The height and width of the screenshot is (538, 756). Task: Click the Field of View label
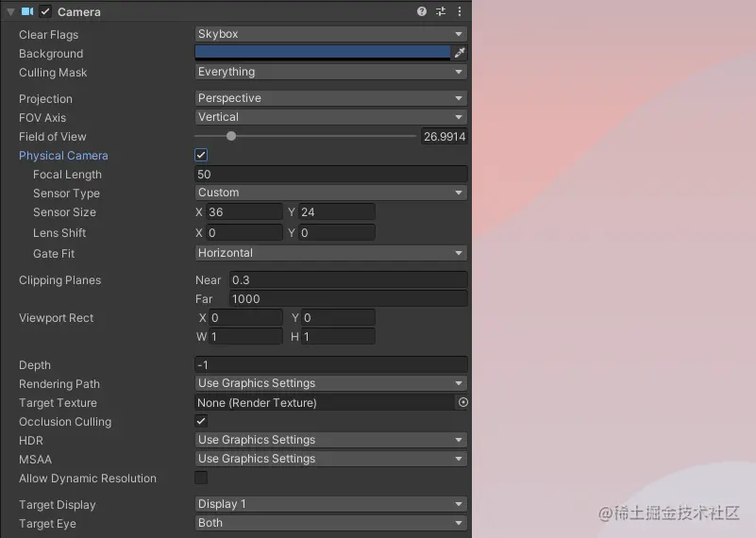pos(53,137)
